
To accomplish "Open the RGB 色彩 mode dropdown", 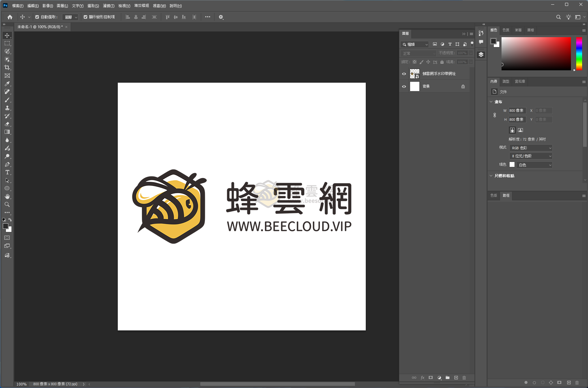I will pyautogui.click(x=531, y=148).
